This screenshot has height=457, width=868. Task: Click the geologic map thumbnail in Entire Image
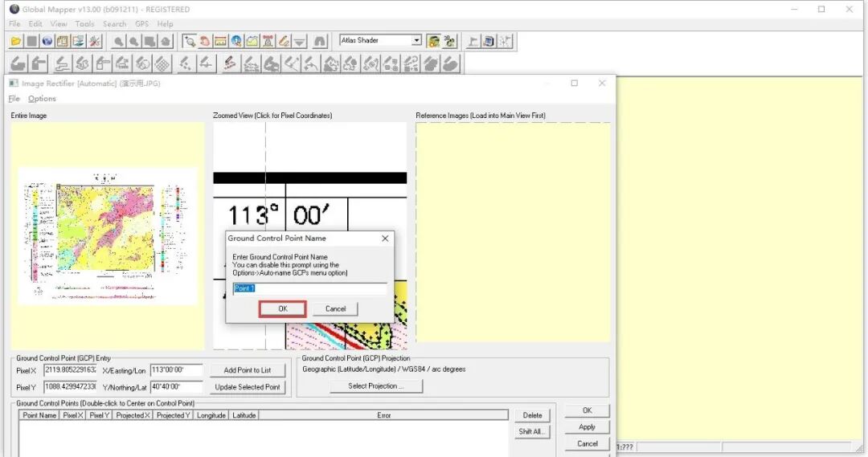pyautogui.click(x=108, y=235)
